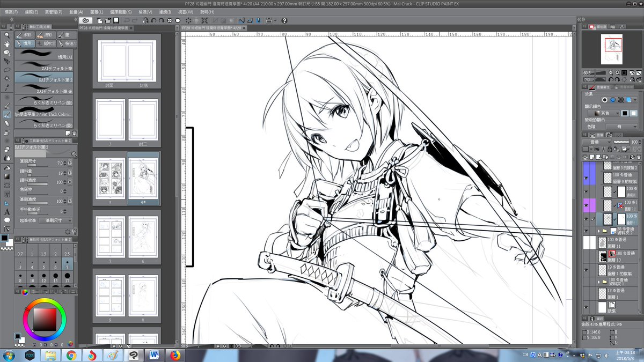Save the document with toolbar icon
The image size is (644, 362).
point(116,20)
